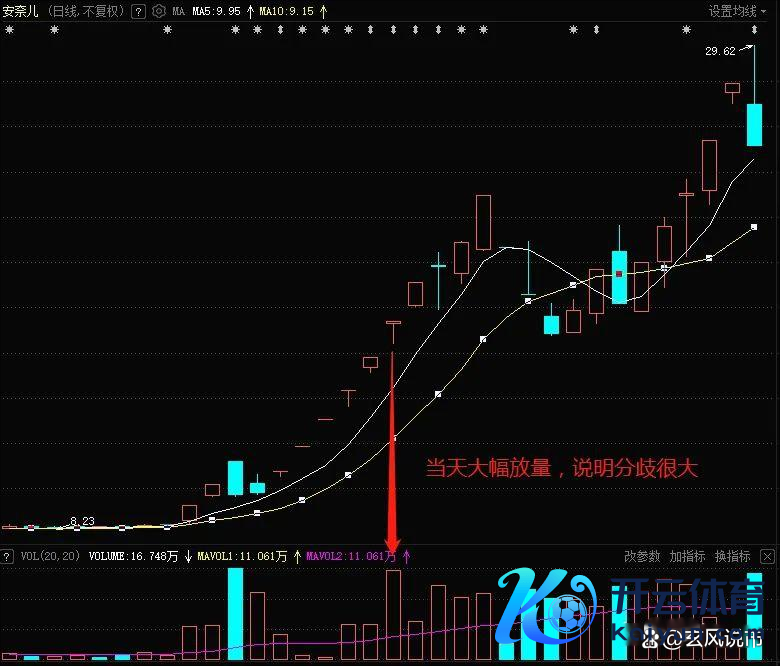Click 加指标 to add an indicator
780x666 pixels.
pyautogui.click(x=687, y=556)
